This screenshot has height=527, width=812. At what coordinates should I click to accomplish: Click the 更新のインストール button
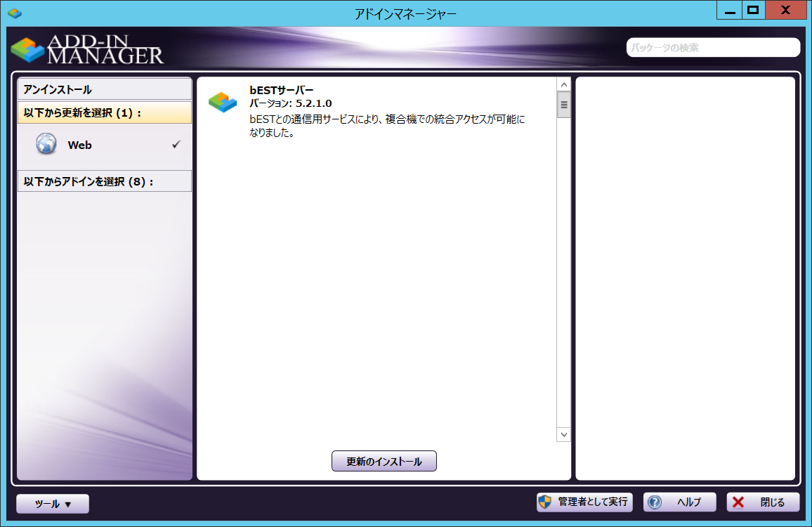[384, 461]
